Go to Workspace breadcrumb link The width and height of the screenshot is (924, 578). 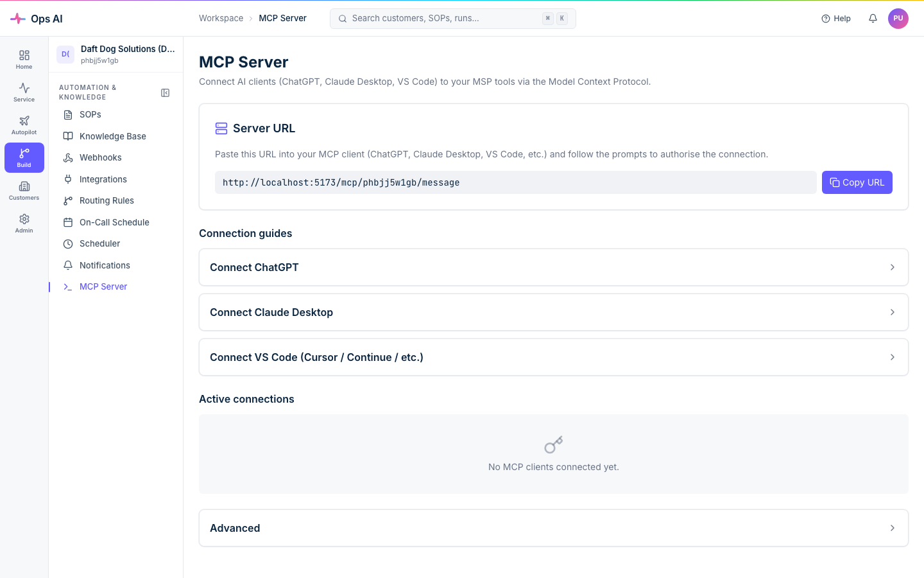(221, 18)
